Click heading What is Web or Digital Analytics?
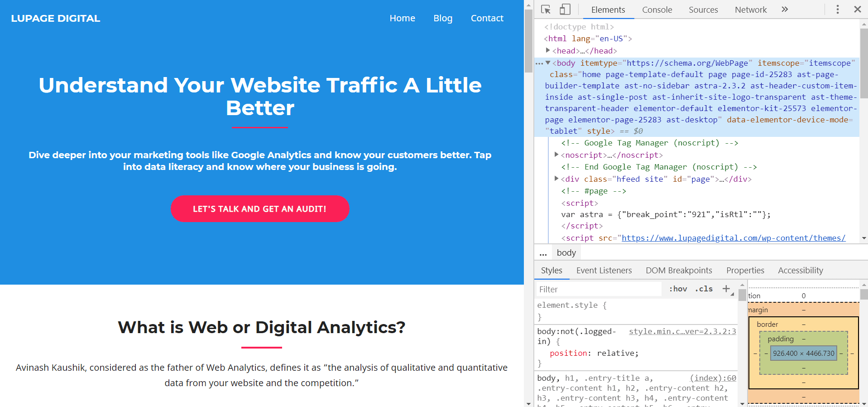 click(x=262, y=327)
